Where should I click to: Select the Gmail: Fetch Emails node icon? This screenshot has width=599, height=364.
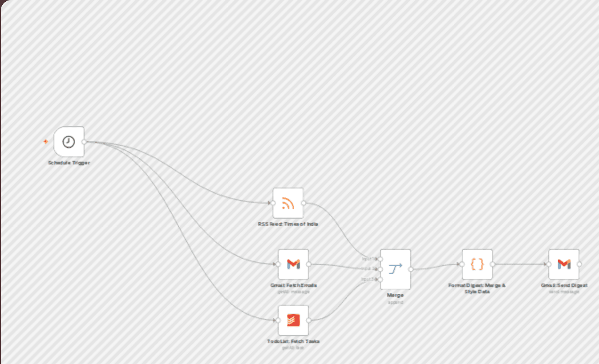point(293,264)
